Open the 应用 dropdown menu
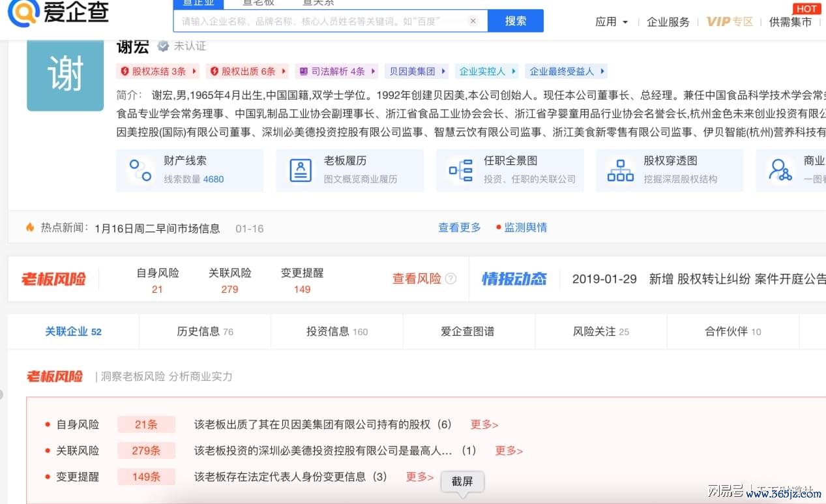The width and height of the screenshot is (826, 504). 612,22
